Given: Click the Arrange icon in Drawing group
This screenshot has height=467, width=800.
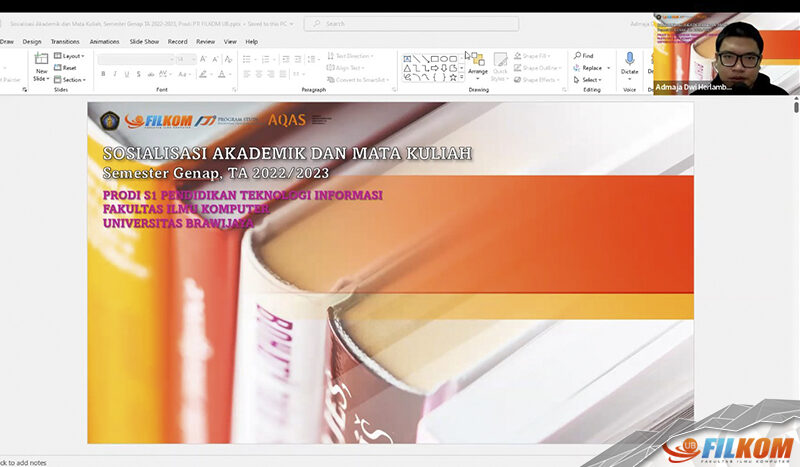Looking at the screenshot, I should [x=478, y=61].
